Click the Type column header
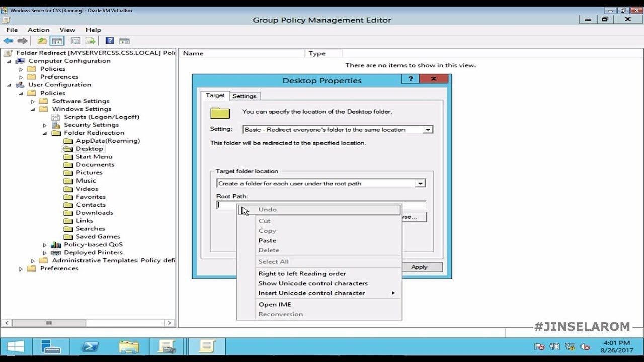Image resolution: width=644 pixels, height=362 pixels. [324, 53]
